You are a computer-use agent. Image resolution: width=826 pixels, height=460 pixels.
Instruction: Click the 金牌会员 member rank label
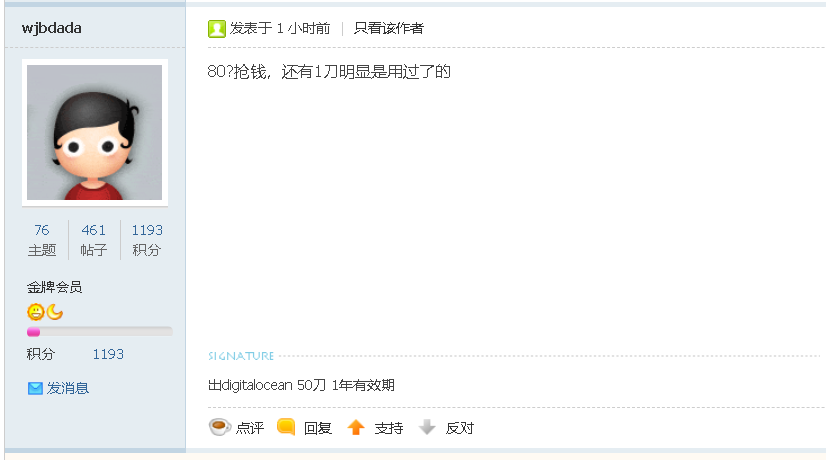pos(55,287)
